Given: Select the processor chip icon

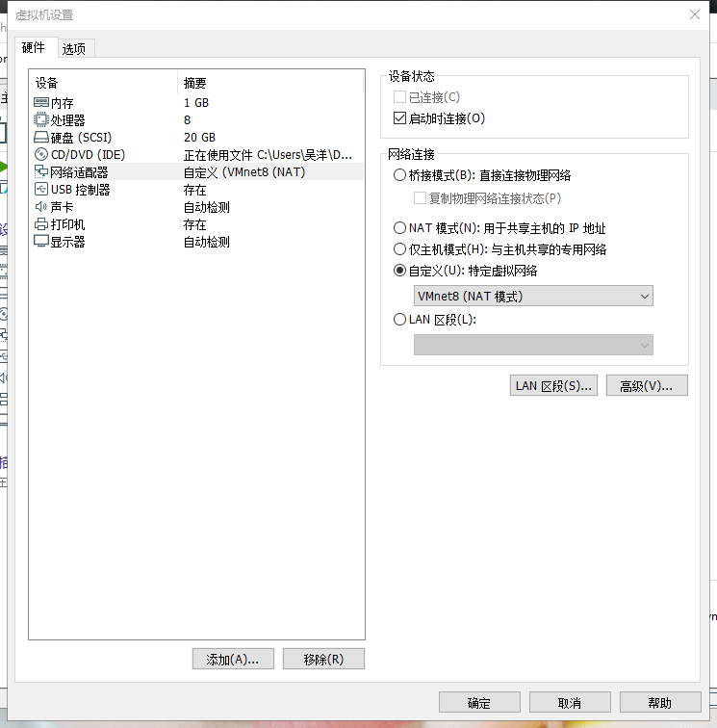Looking at the screenshot, I should (40, 119).
